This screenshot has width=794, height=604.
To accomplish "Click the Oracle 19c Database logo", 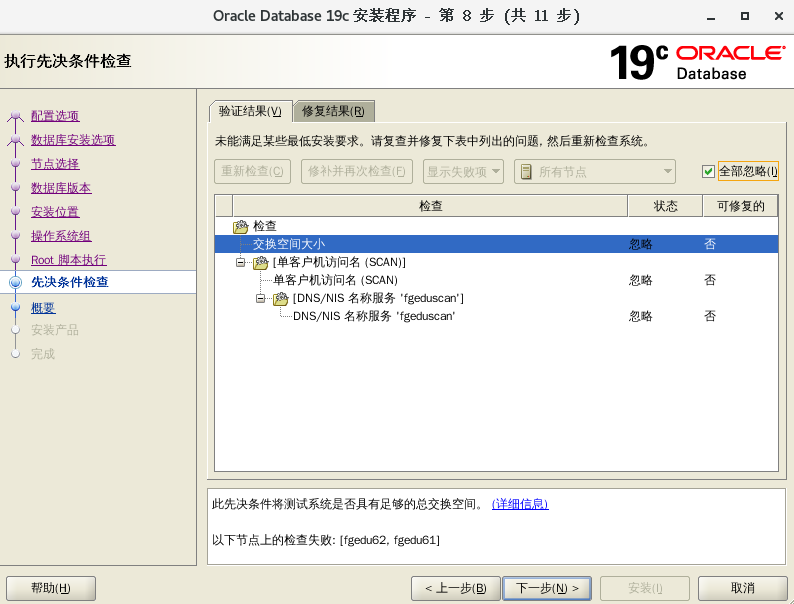I will pyautogui.click(x=698, y=62).
